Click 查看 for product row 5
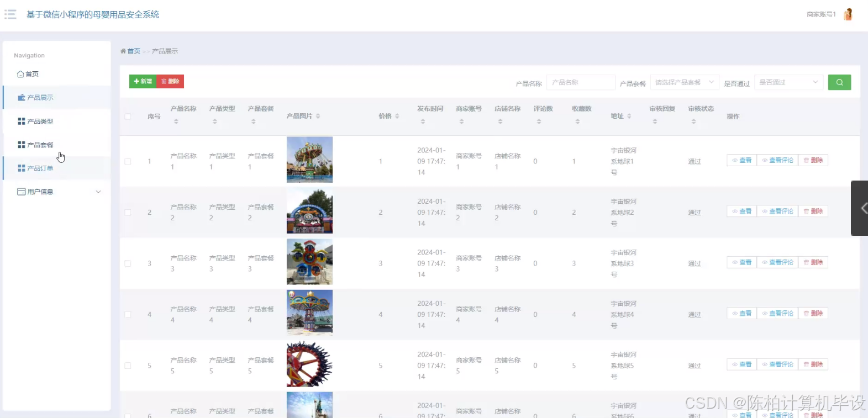 (741, 364)
